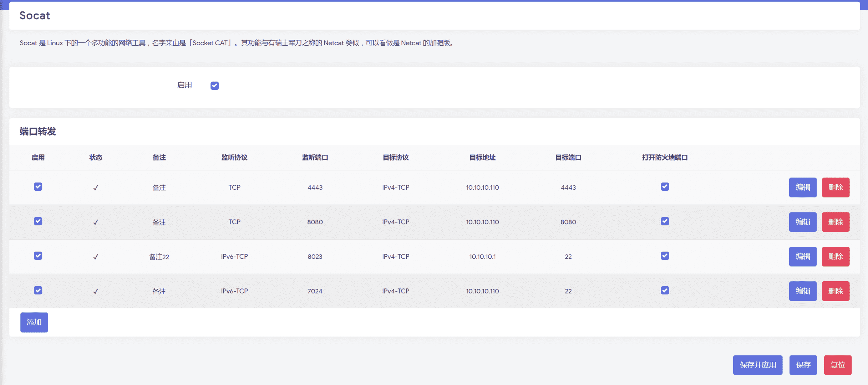Toggle firewall port checkbox for 8023 rule
The height and width of the screenshot is (385, 868).
point(665,256)
